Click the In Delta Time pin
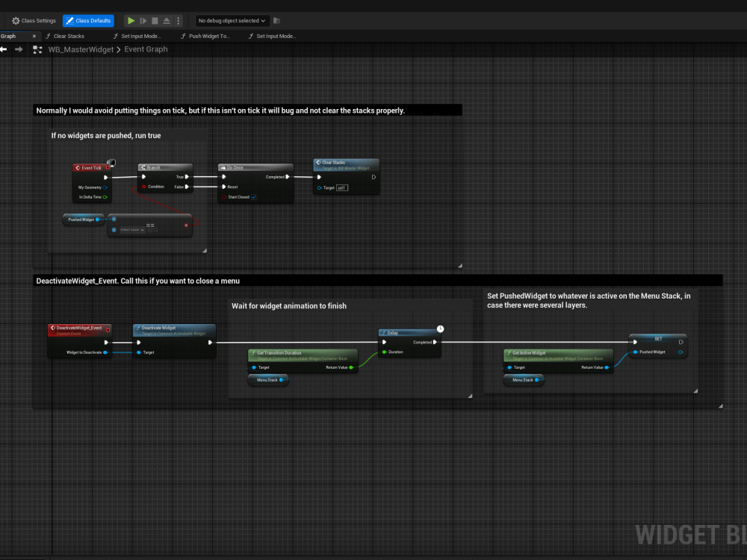Viewport: 747px width, 560px height. [105, 197]
